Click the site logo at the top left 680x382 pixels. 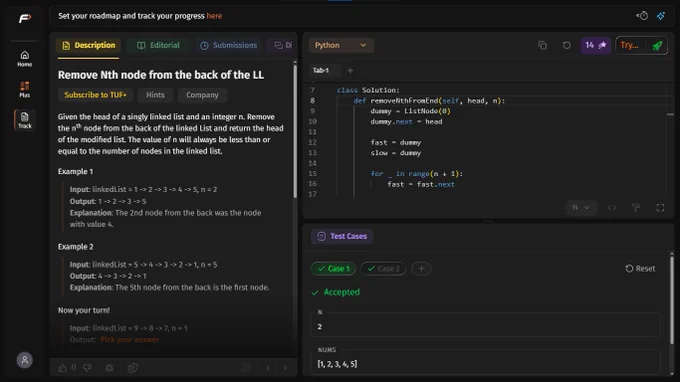(x=25, y=18)
